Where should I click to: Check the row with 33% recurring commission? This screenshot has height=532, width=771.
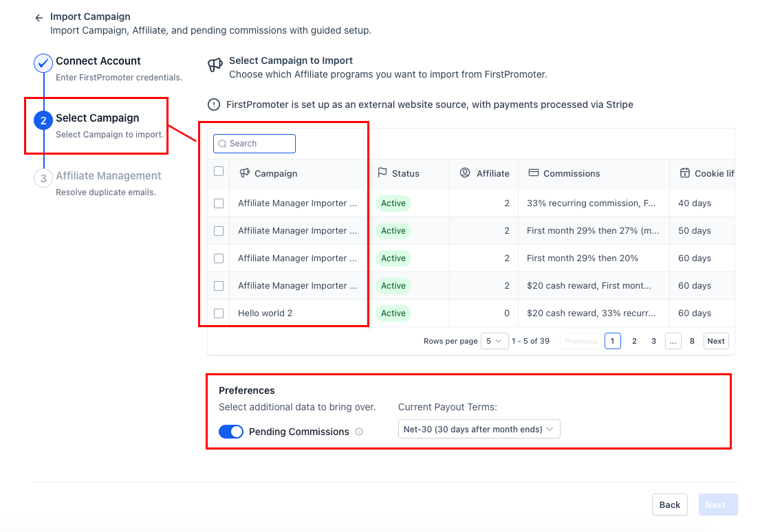pos(219,203)
